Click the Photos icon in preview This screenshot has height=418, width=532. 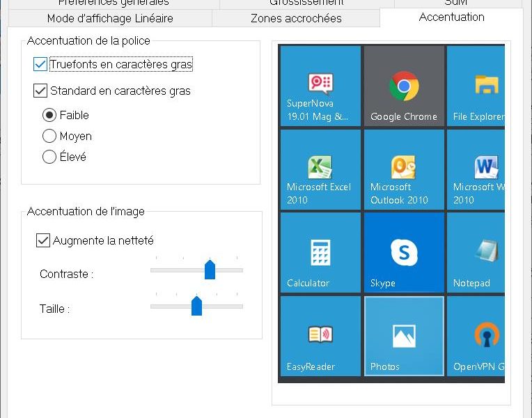[404, 336]
